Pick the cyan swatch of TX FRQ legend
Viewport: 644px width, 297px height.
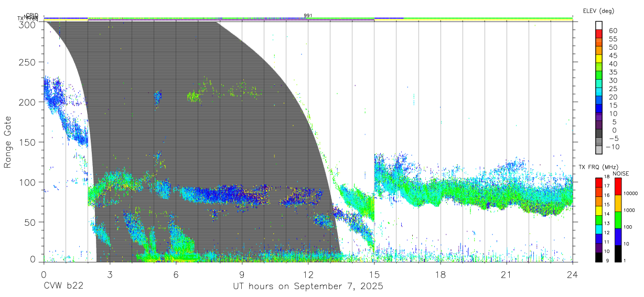[x=598, y=229]
